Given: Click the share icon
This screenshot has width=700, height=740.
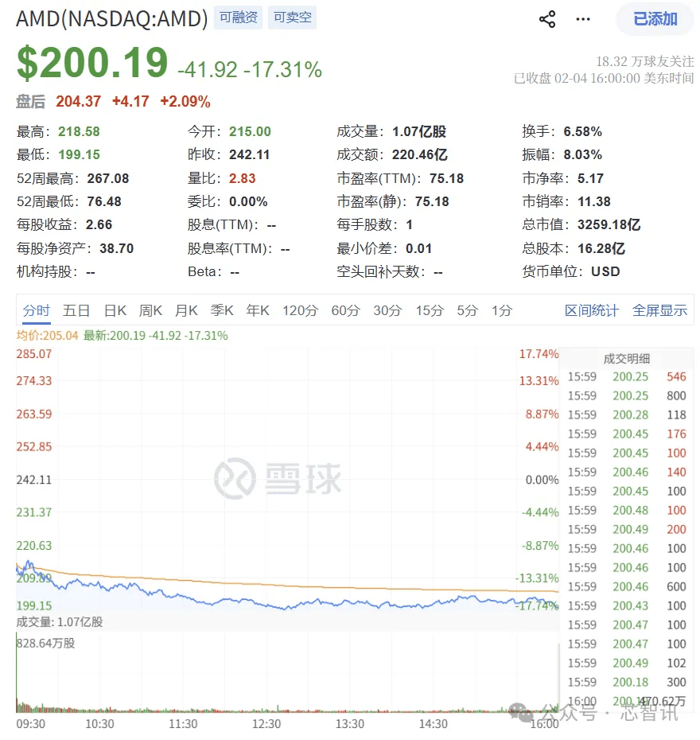Looking at the screenshot, I should 547,19.
